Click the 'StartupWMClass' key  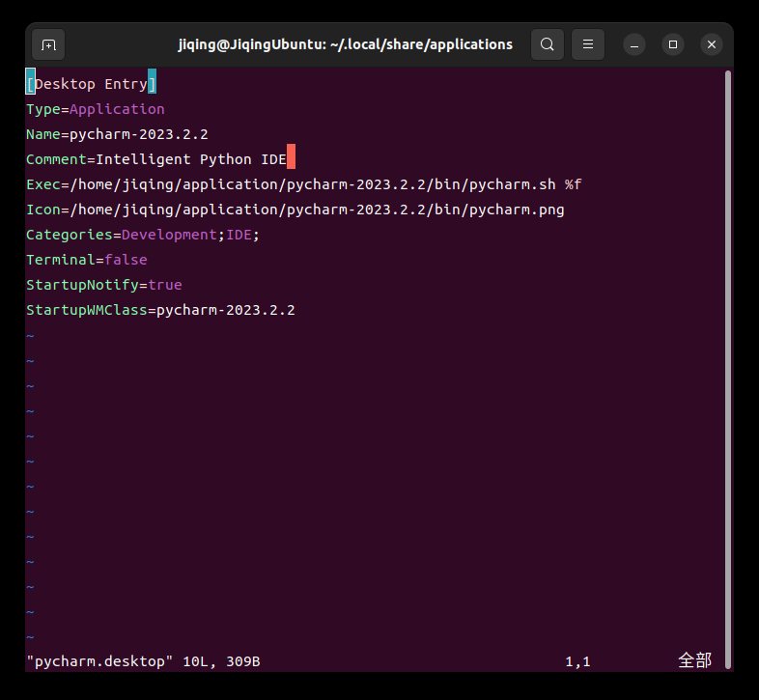(87, 310)
